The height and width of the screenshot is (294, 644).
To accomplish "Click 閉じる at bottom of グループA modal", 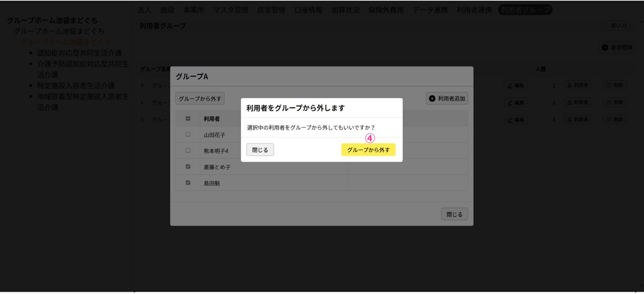I will [x=454, y=214].
